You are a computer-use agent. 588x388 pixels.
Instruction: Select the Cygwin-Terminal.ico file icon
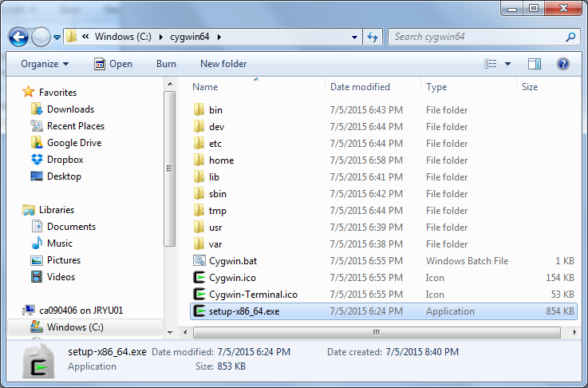[199, 294]
